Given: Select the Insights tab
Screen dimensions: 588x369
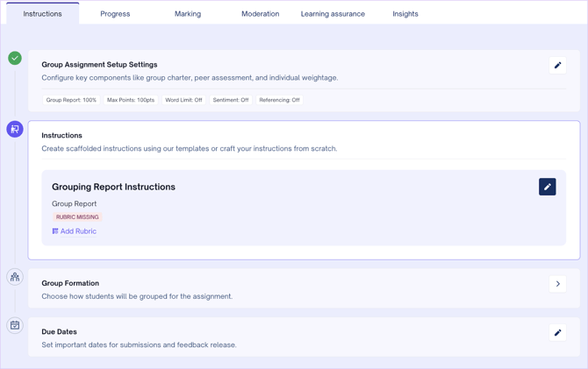Looking at the screenshot, I should coord(405,14).
